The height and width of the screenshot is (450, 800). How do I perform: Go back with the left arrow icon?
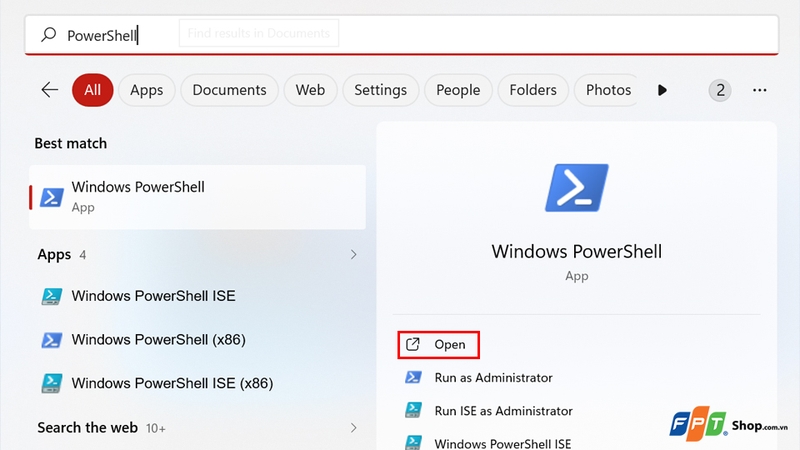[49, 90]
